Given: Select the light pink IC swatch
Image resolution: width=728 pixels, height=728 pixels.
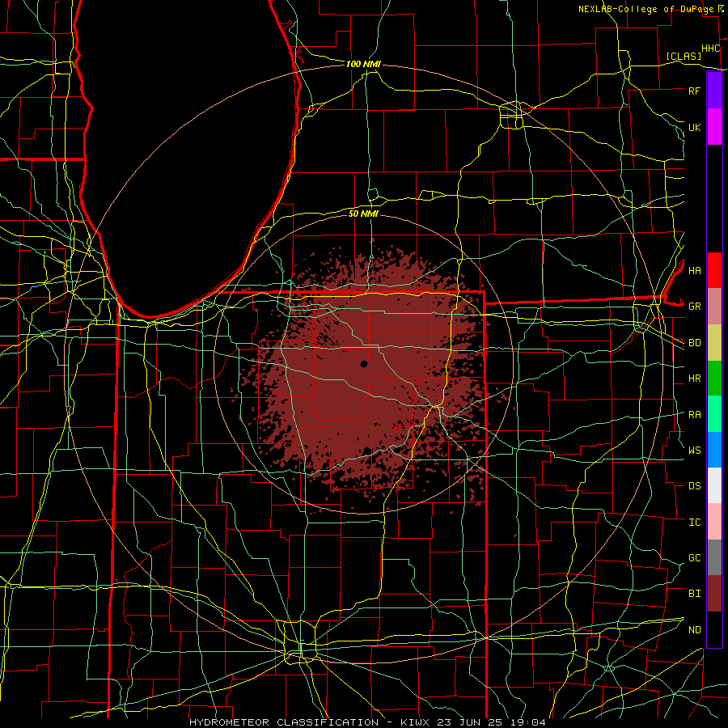Looking at the screenshot, I should (714, 522).
